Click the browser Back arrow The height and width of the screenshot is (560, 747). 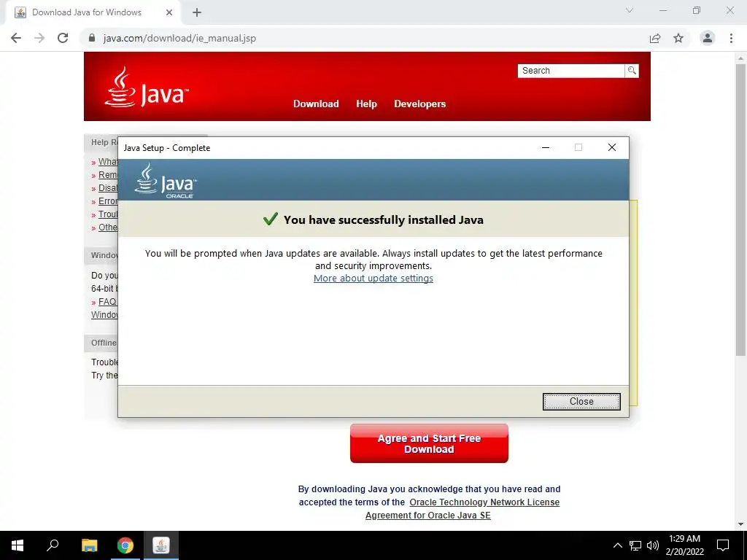tap(16, 38)
